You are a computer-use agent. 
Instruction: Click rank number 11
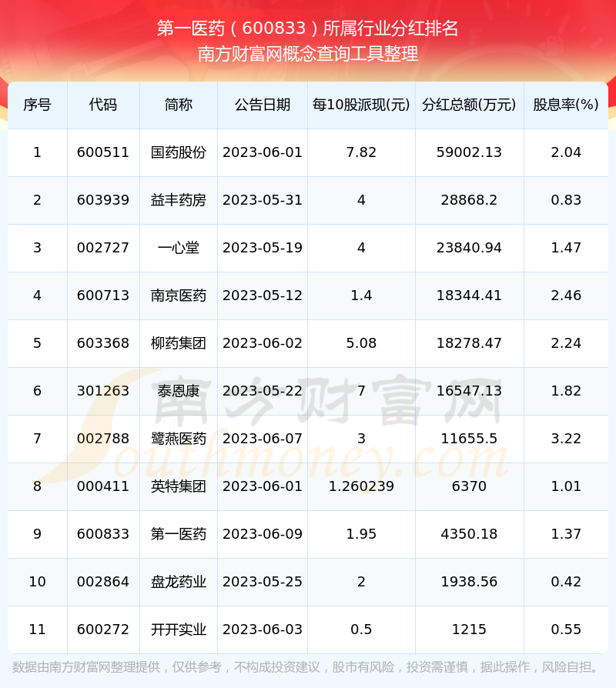click(37, 630)
